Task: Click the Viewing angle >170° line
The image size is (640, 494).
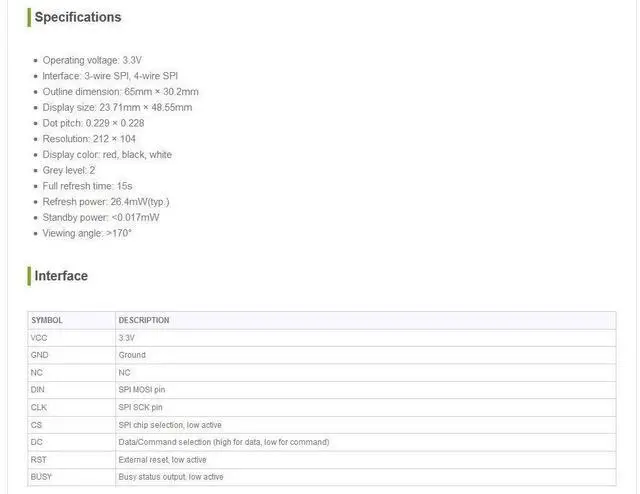Action: click(x=87, y=233)
